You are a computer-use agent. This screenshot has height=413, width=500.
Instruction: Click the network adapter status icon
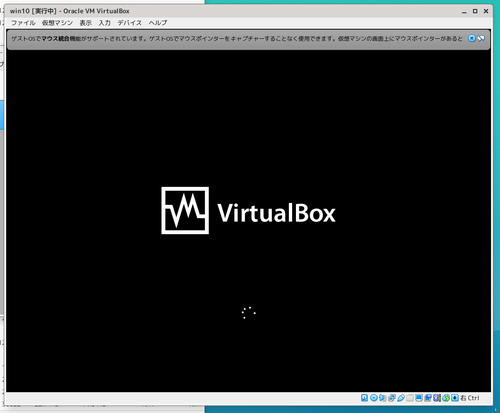(392, 398)
